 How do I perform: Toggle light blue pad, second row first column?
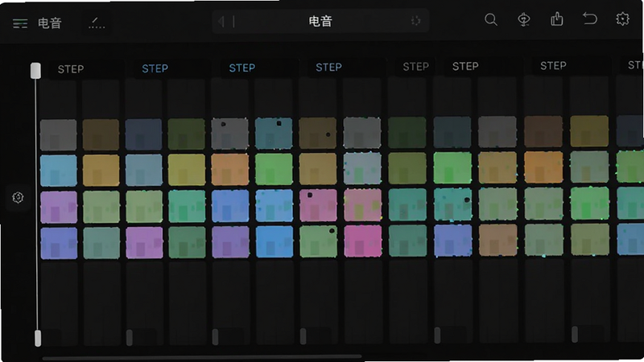point(58,171)
